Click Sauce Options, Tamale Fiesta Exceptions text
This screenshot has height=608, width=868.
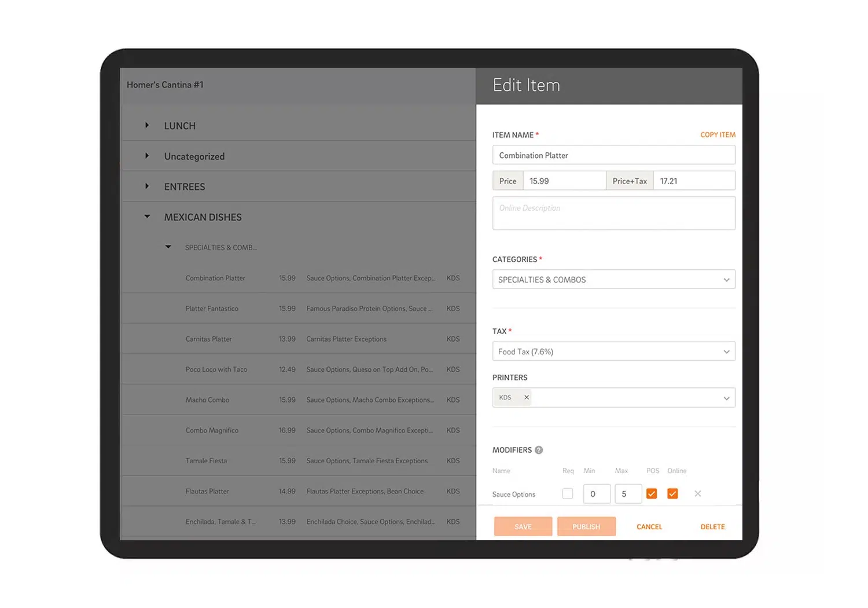367,461
